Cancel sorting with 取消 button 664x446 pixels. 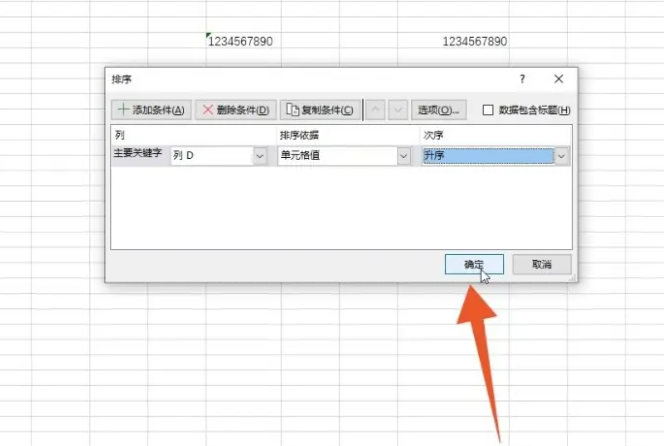[542, 264]
